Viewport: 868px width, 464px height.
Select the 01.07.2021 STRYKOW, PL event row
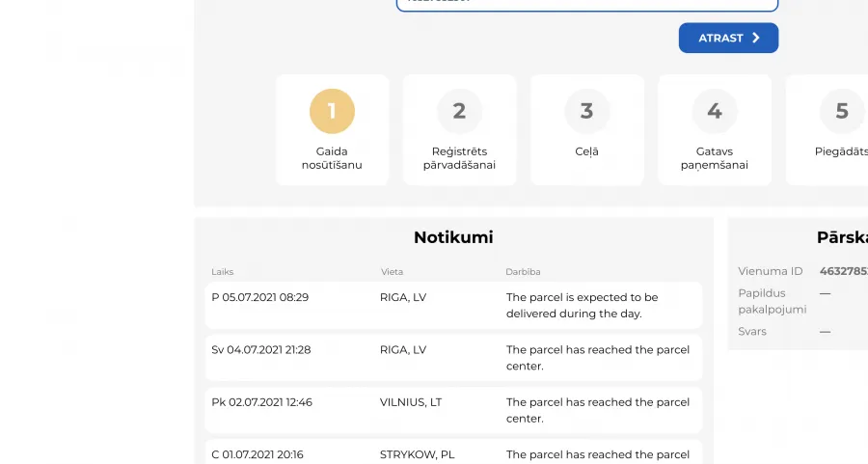tap(453, 451)
